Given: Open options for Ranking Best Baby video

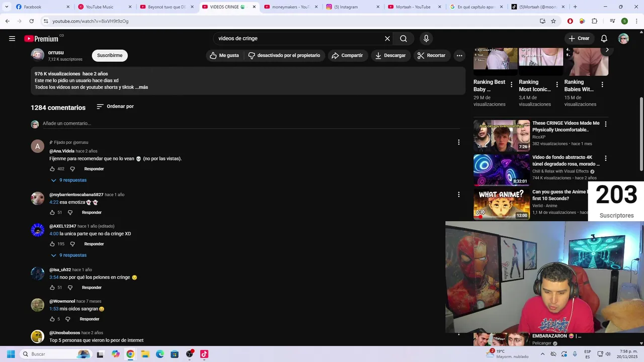Looking at the screenshot, I should coord(512,84).
